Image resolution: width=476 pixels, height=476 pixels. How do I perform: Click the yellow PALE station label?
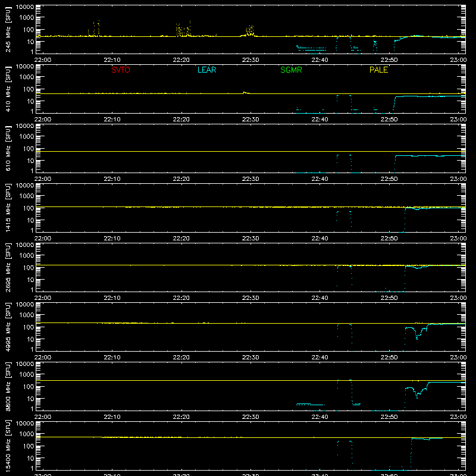click(378, 70)
